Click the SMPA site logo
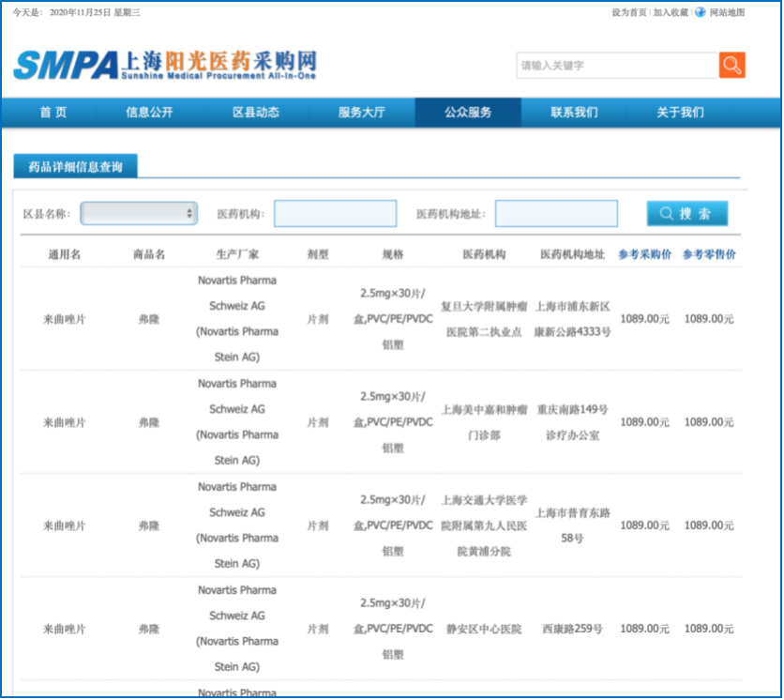 coord(165,65)
